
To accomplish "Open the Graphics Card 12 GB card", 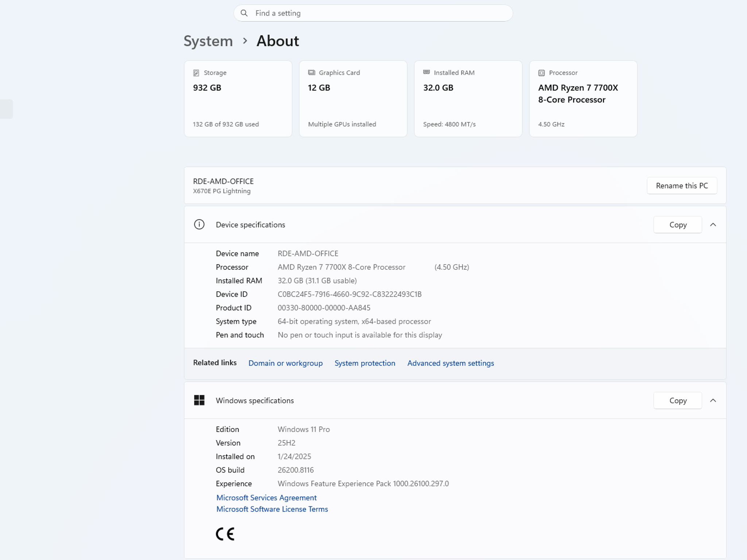I will pyautogui.click(x=353, y=99).
